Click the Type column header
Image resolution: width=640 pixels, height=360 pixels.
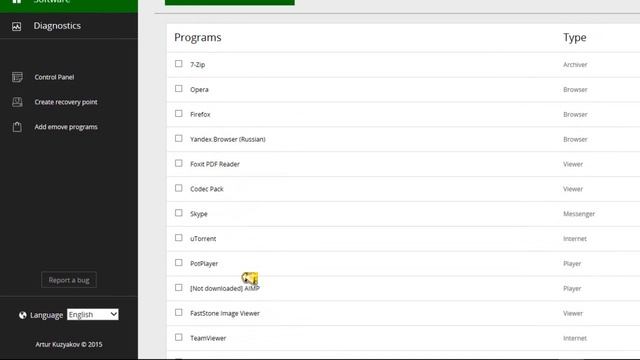(575, 38)
